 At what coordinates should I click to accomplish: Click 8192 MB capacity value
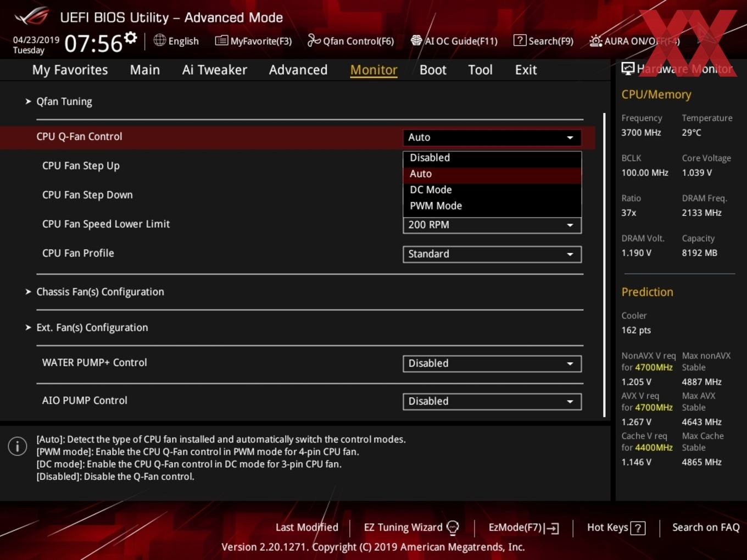[x=699, y=253]
